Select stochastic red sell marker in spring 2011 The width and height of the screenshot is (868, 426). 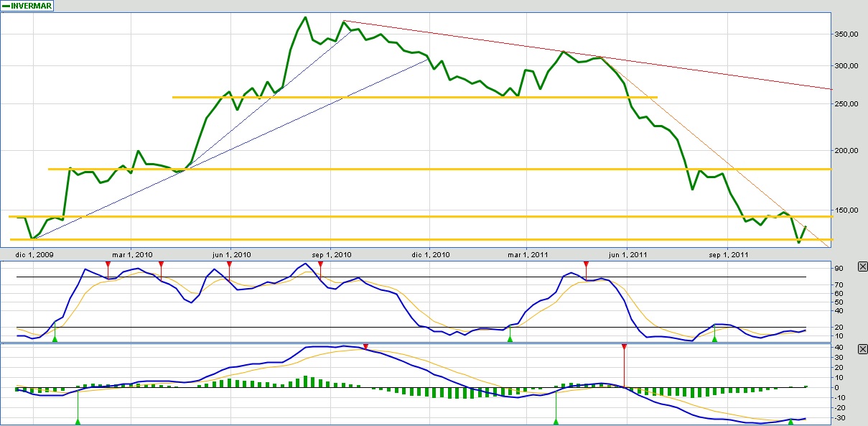(586, 264)
